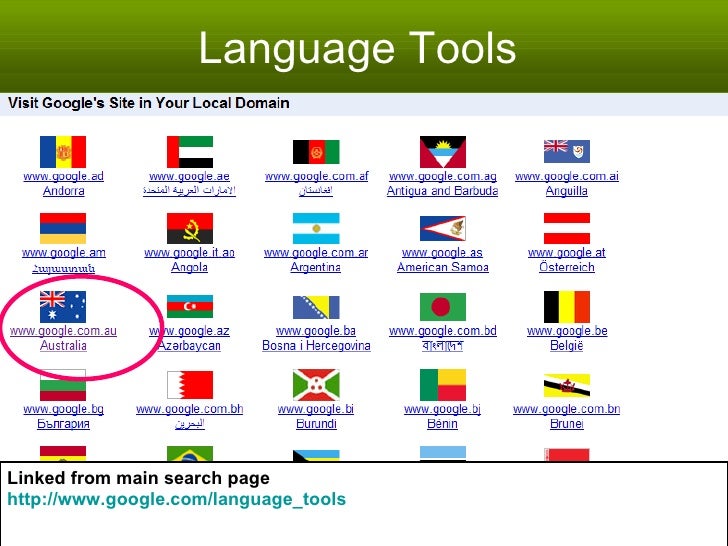Open the google.com/language_tools URL
728x546 pixels.
(176, 500)
